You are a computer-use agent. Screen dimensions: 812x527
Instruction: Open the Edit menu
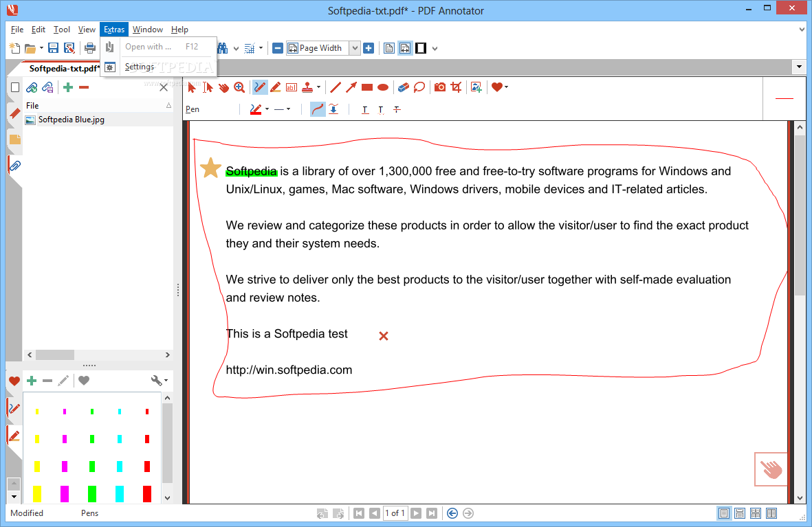[x=39, y=30]
